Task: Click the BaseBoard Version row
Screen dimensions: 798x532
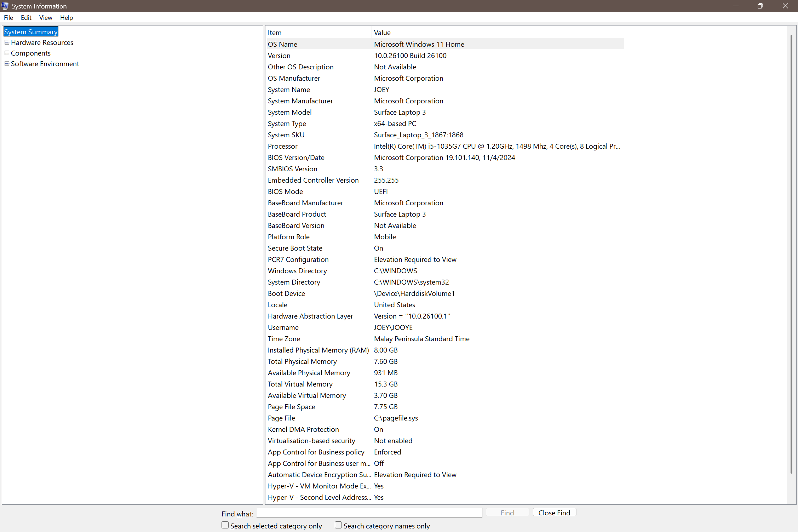Action: [445, 225]
